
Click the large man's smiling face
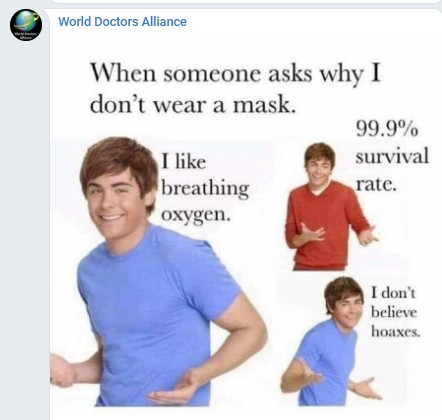pos(115,202)
